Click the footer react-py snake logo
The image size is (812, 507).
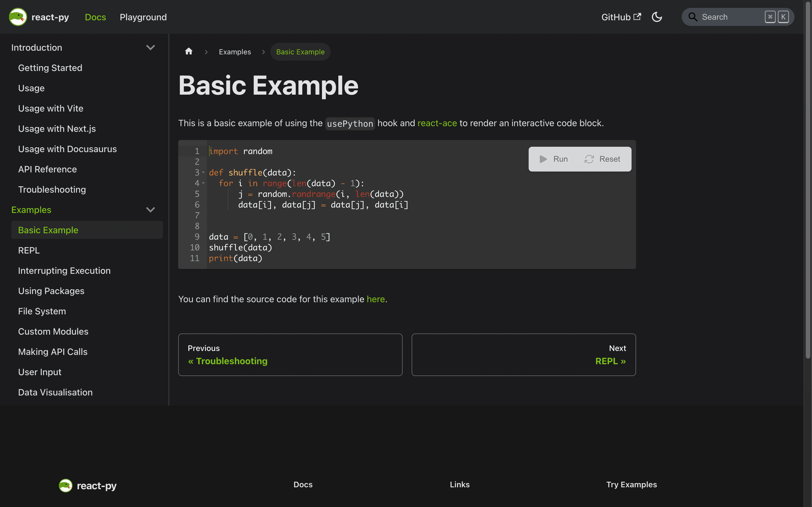click(65, 485)
